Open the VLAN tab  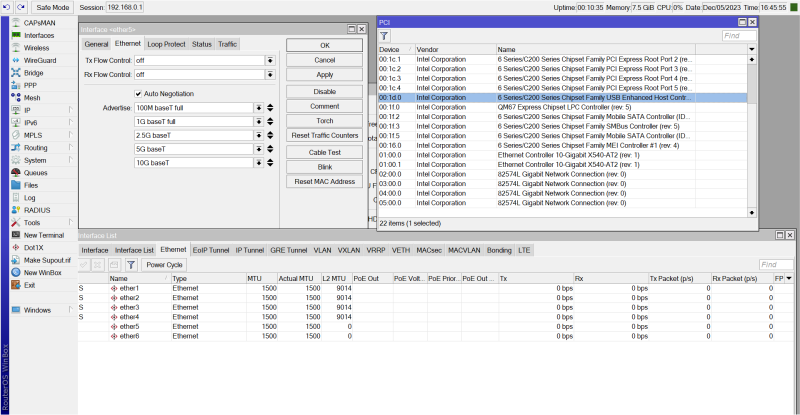(322, 250)
